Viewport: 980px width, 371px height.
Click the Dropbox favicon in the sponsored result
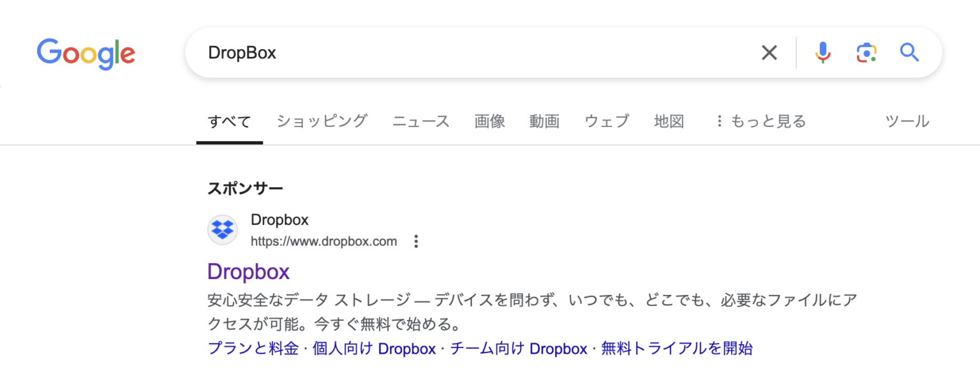pyautogui.click(x=222, y=229)
